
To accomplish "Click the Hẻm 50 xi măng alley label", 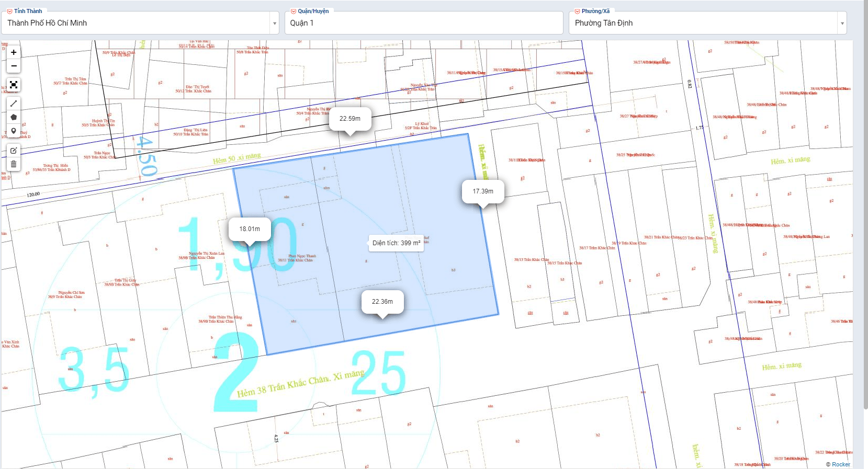I will pos(236,158).
